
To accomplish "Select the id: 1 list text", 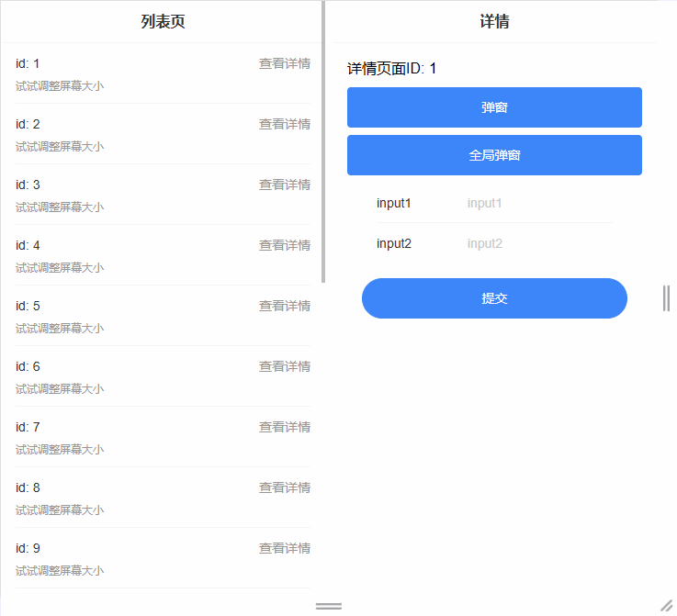I will (x=28, y=63).
